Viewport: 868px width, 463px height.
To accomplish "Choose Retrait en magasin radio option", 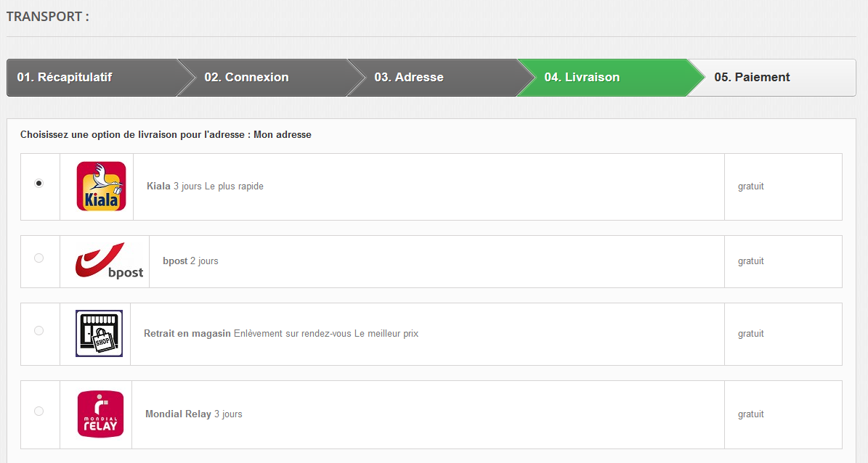I will (38, 331).
